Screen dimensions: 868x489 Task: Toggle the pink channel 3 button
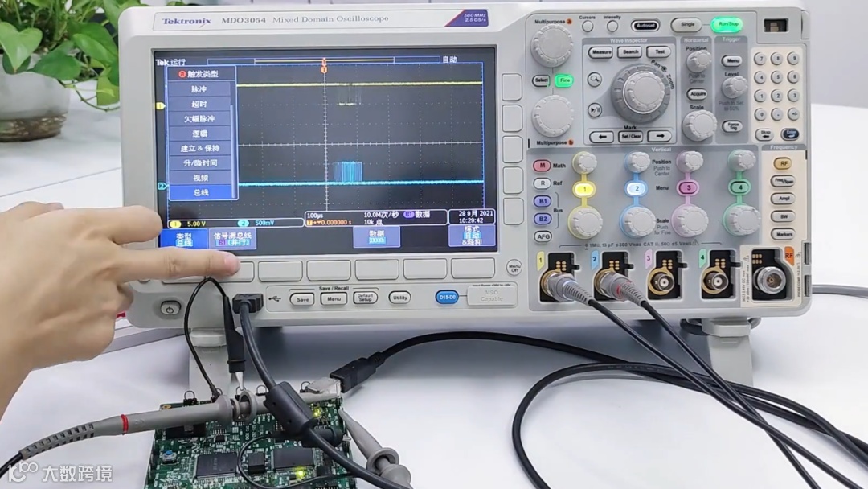[x=689, y=188]
